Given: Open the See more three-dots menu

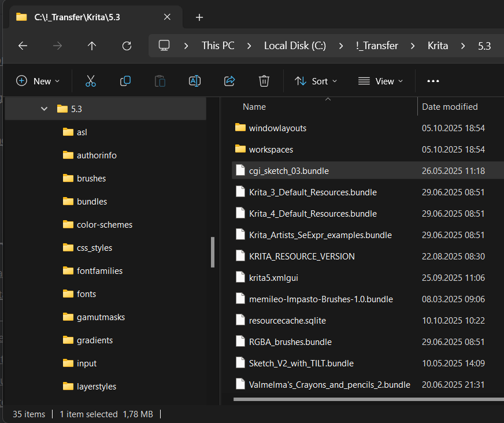Looking at the screenshot, I should pyautogui.click(x=433, y=81).
